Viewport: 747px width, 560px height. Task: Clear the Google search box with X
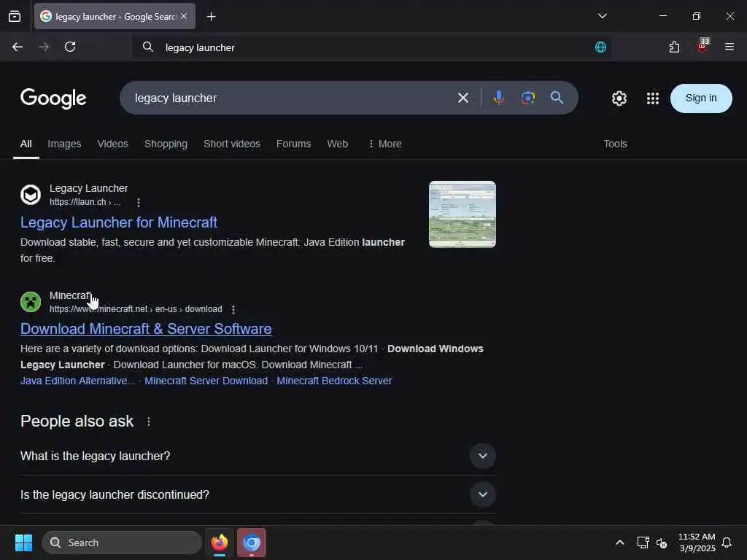(463, 98)
